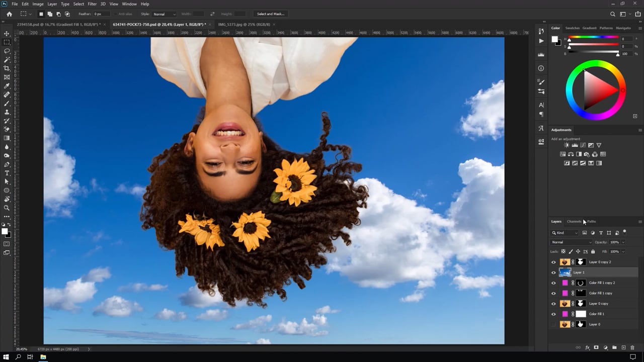Delete layer with trash icon
The width and height of the screenshot is (644, 362).
632,347
